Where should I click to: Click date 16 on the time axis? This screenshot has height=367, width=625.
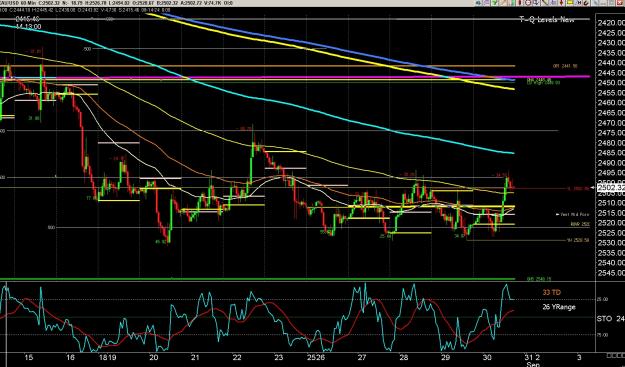[71, 357]
